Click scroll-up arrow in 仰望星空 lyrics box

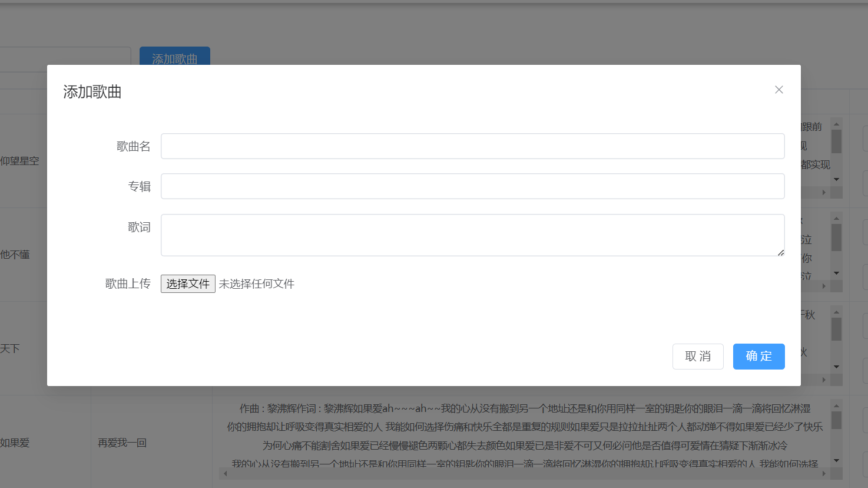pos(836,124)
